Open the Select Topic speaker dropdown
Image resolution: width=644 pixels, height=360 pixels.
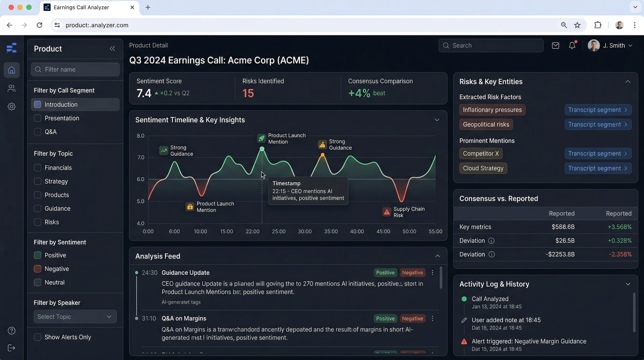[74, 316]
